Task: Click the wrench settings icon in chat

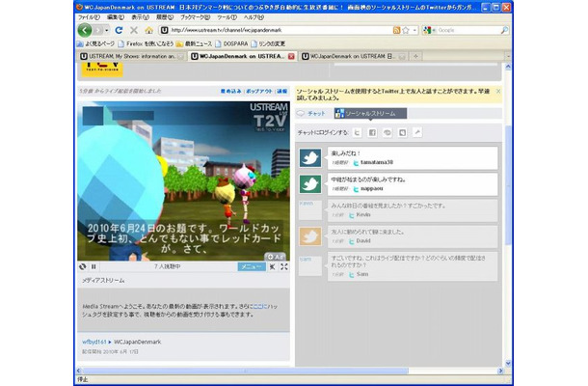Action: pos(417,132)
